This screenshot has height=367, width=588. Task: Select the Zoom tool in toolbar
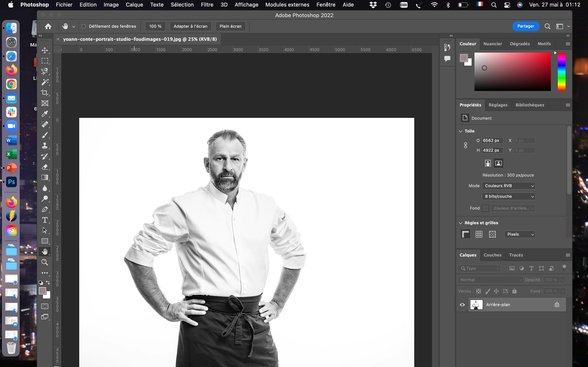(45, 262)
